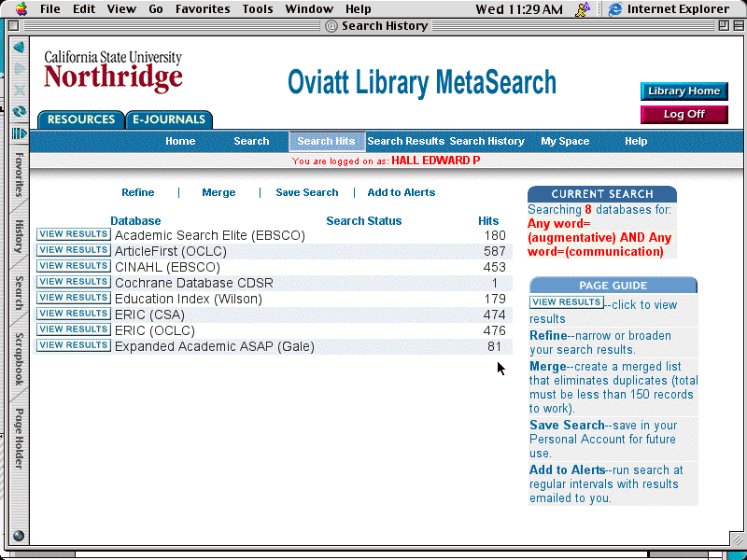
Task: Click the Library Home button
Action: [x=684, y=91]
